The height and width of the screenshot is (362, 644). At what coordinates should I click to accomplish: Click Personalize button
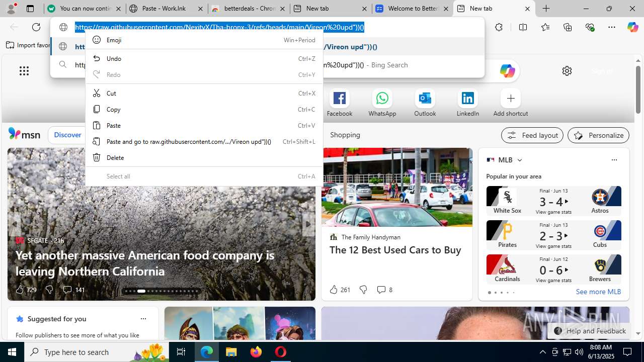tap(598, 135)
